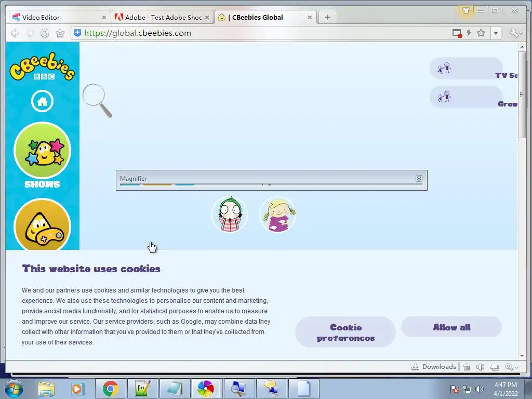This screenshot has width=532, height=399.
Task: Accept cookies with Allow all
Action: coord(451,327)
